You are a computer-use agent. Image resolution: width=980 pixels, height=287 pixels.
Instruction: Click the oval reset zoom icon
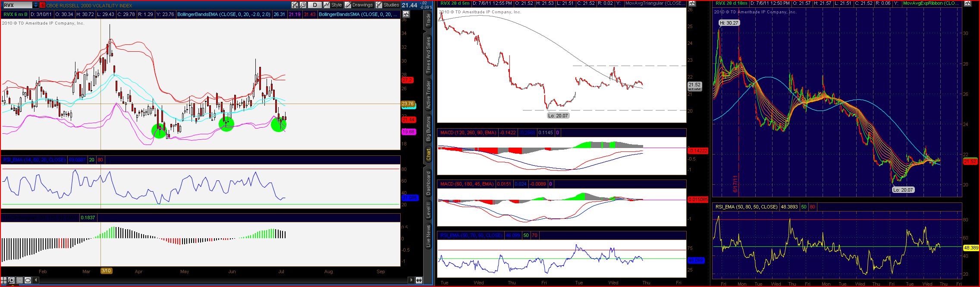click(x=28, y=280)
